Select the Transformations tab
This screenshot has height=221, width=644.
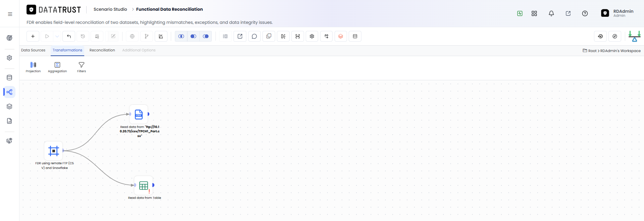point(67,50)
